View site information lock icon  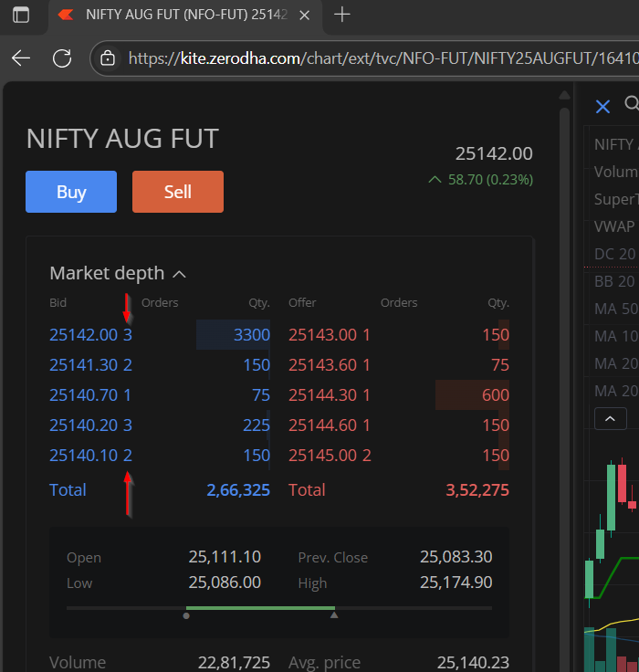point(108,58)
